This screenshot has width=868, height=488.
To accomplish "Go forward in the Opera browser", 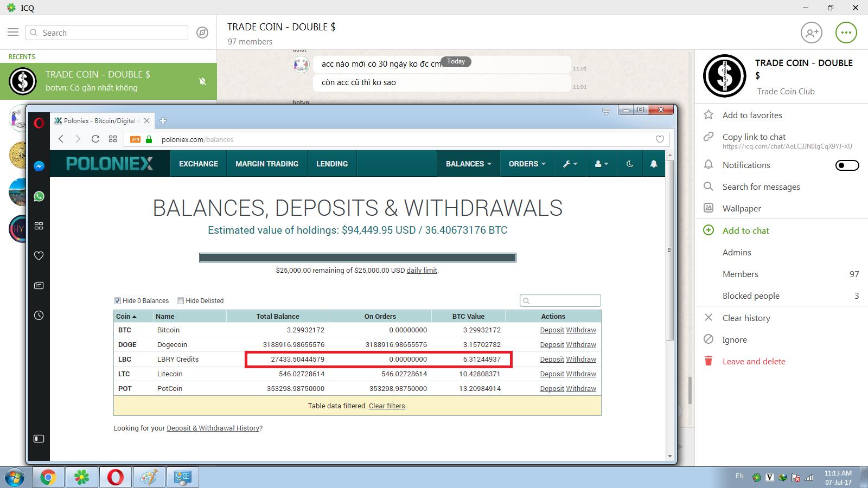I will pos(78,139).
